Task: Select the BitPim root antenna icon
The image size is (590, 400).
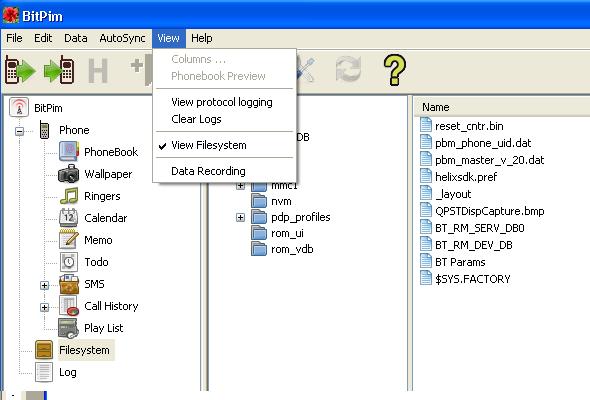Action: pyautogui.click(x=19, y=107)
